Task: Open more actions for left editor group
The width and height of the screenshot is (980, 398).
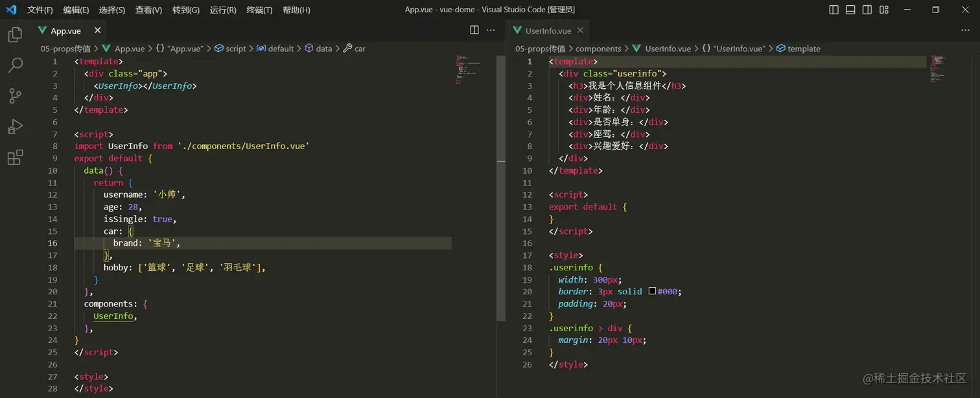Action: pyautogui.click(x=491, y=30)
